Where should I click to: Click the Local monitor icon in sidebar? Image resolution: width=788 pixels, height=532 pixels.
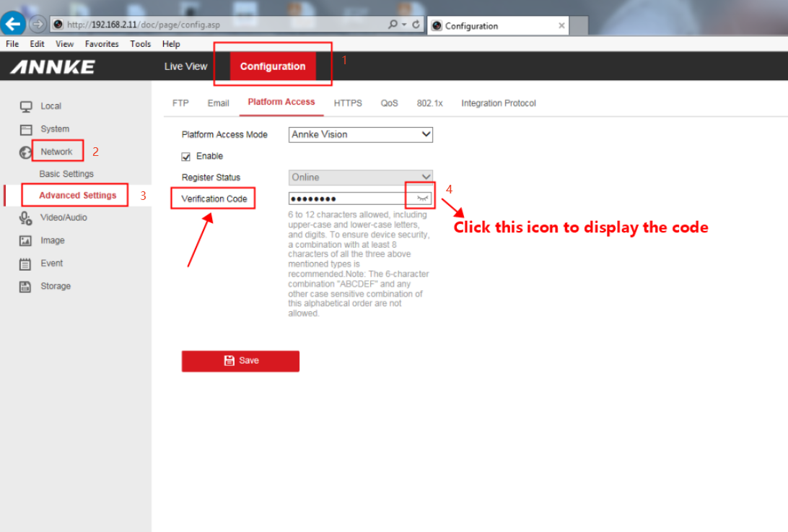26,107
